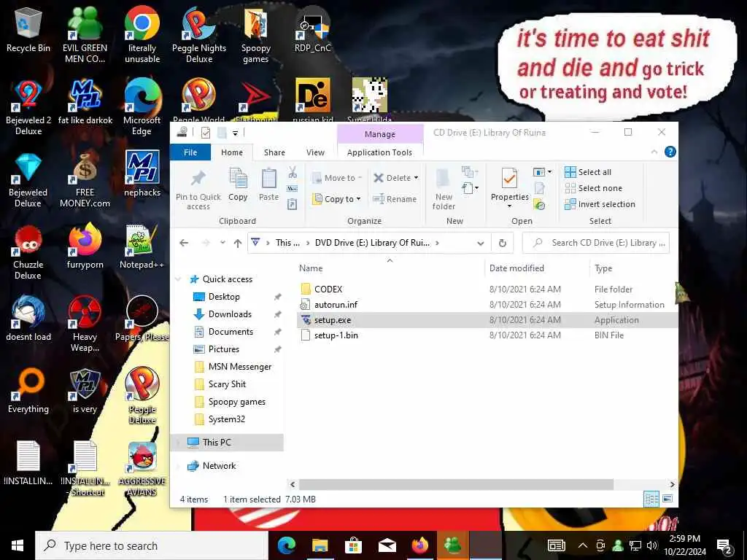The width and height of the screenshot is (747, 560).
Task: Open Downloads in Quick access
Action: click(x=230, y=314)
